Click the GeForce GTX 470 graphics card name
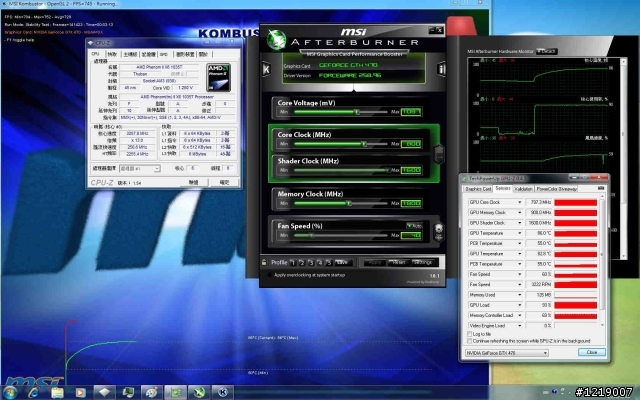 tap(348, 65)
